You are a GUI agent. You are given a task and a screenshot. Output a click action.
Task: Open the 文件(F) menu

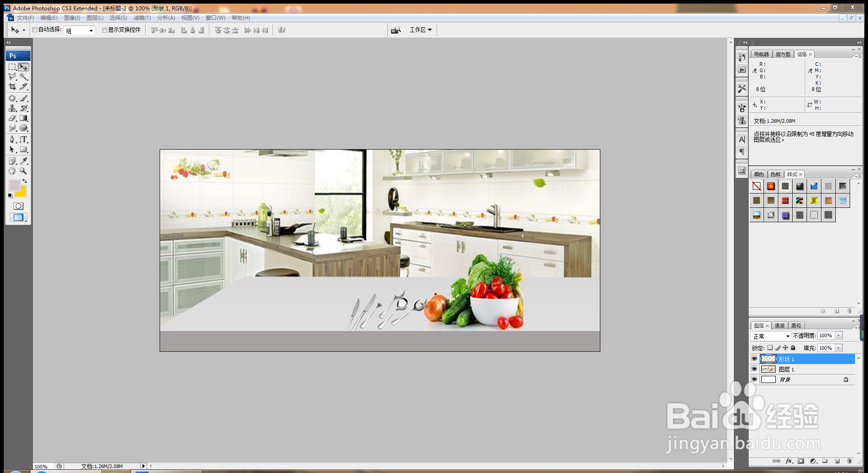pyautogui.click(x=25, y=18)
